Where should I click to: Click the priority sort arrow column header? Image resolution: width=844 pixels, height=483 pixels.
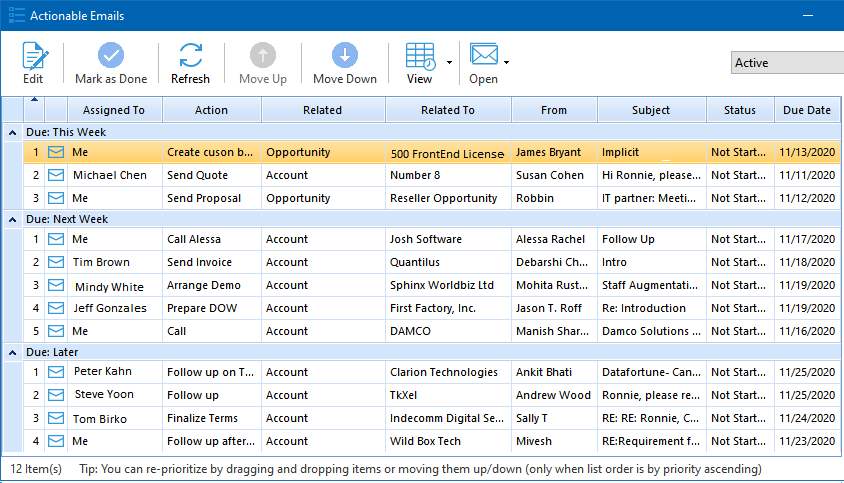34,110
